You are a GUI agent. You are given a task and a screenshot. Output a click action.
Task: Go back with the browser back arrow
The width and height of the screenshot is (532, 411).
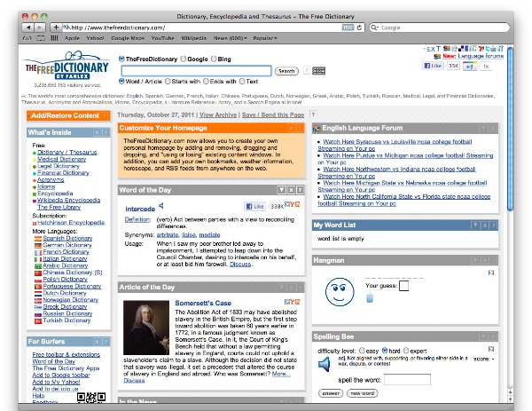[x=27, y=28]
